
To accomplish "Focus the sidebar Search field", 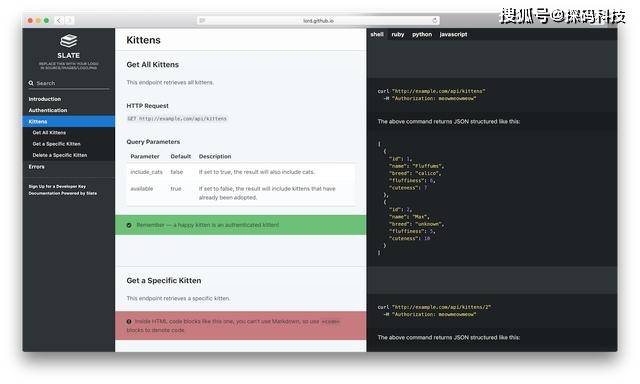I will [69, 83].
